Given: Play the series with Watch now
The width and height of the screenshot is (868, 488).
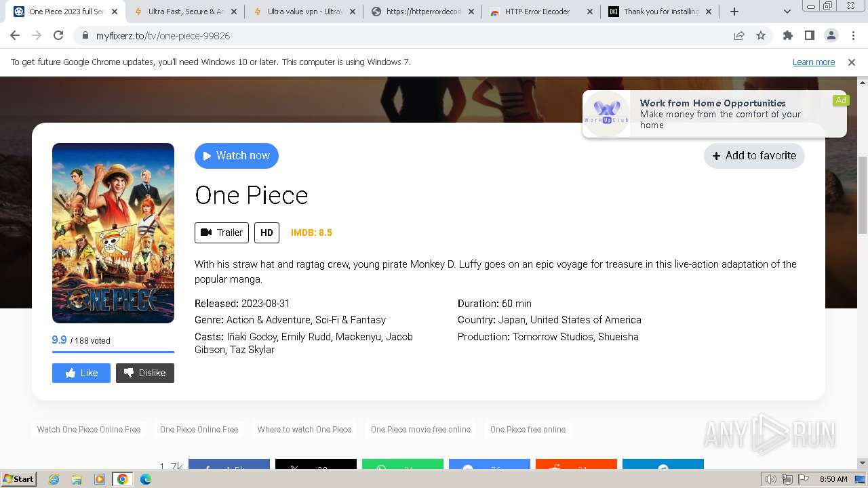Looking at the screenshot, I should click(237, 155).
